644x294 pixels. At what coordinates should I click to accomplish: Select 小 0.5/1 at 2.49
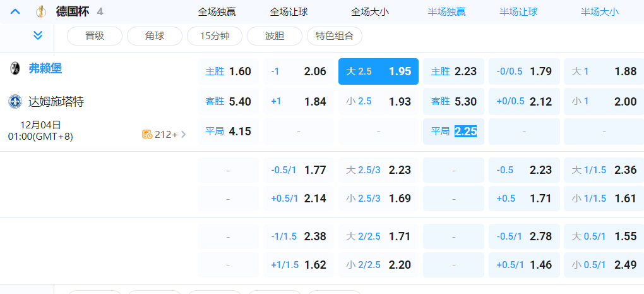tap(604, 265)
